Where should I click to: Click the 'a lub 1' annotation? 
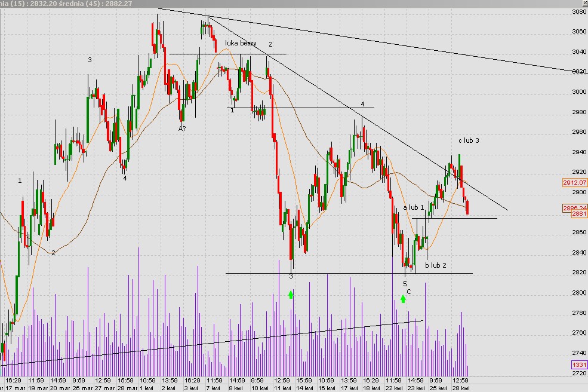pos(414,207)
